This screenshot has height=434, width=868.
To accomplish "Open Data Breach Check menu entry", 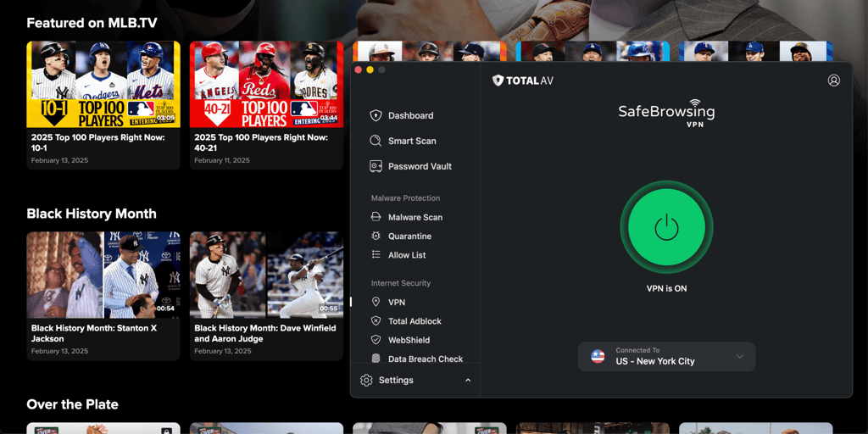I will coord(426,359).
